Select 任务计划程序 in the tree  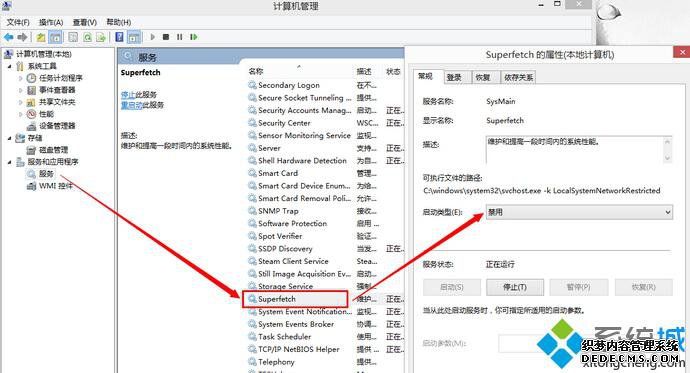coord(61,78)
